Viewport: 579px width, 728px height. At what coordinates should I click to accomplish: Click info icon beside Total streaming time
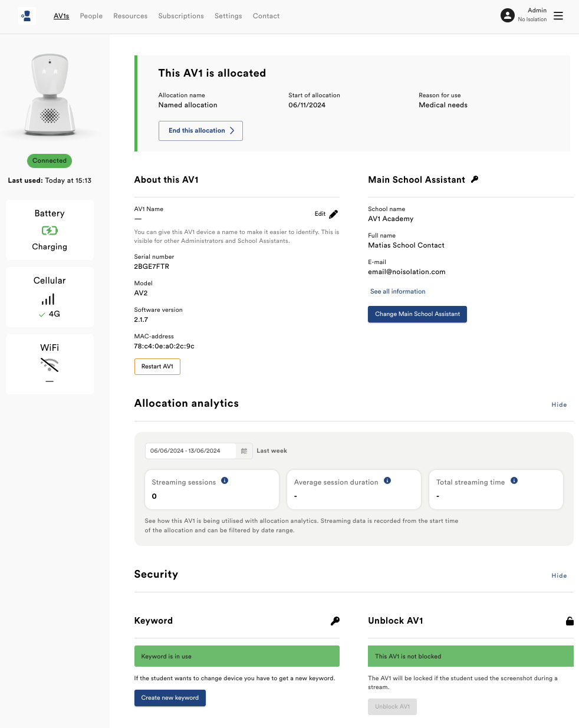pos(514,480)
